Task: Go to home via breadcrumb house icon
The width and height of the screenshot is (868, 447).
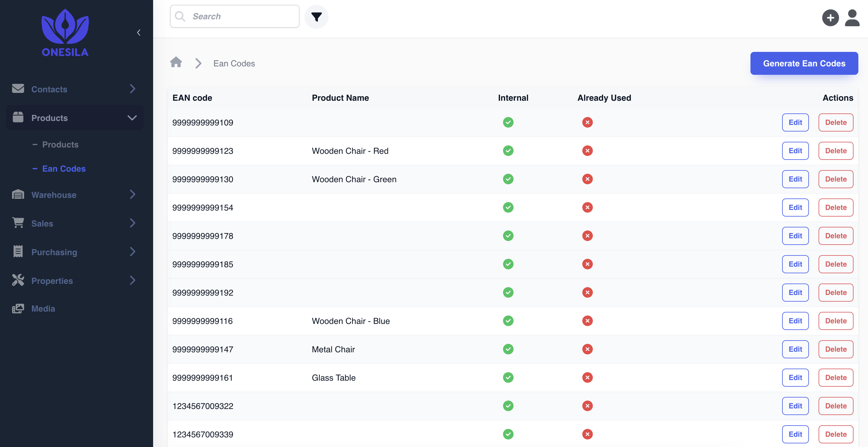Action: coord(176,62)
